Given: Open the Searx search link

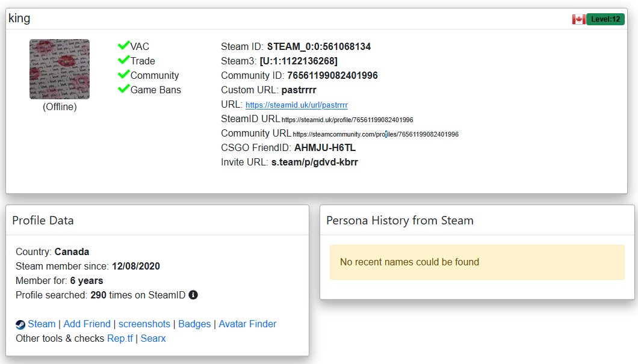Looking at the screenshot, I should [153, 338].
